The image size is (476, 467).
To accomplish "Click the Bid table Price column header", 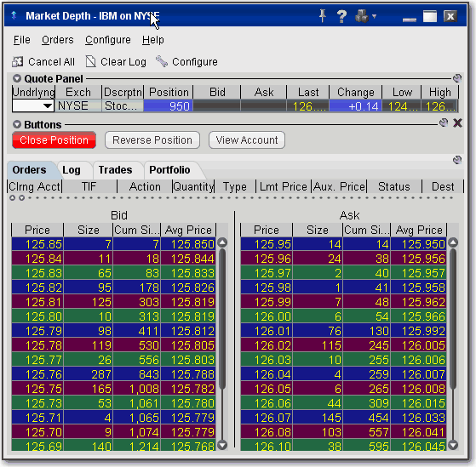I will click(37, 230).
